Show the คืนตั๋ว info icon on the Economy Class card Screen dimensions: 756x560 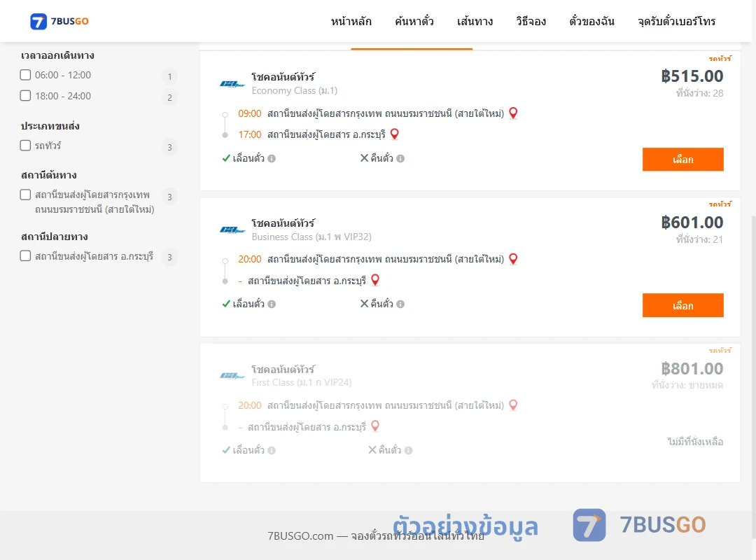pyautogui.click(x=400, y=158)
